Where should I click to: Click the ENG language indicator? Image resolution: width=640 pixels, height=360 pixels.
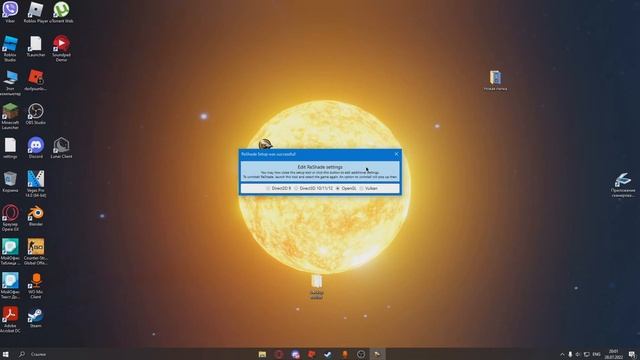[596, 354]
